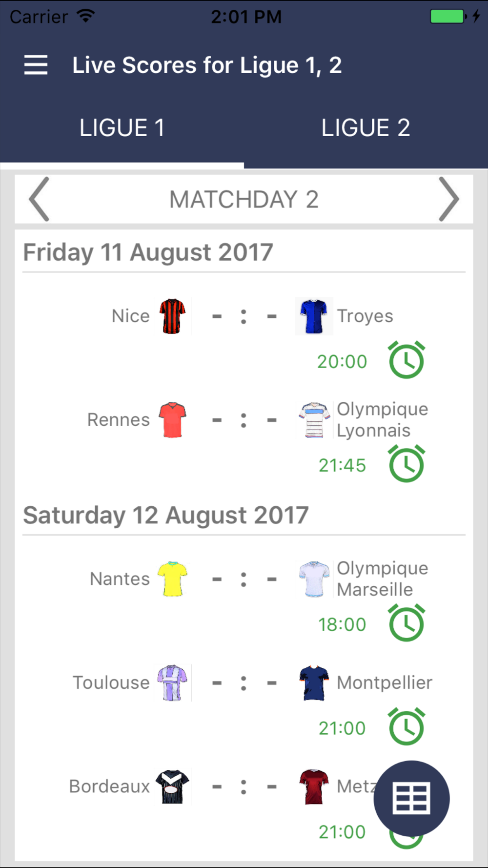Open the Toulouse team name
Viewport: 488px width, 868px height.
(x=111, y=682)
